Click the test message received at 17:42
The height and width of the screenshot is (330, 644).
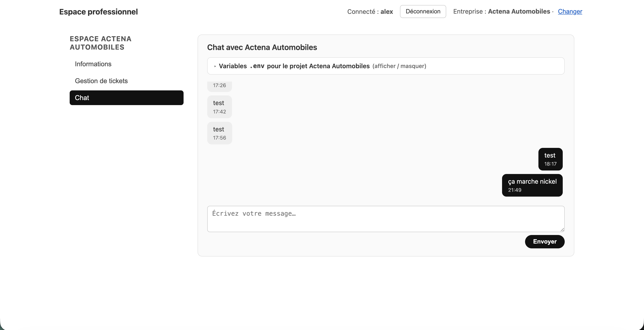(219, 107)
